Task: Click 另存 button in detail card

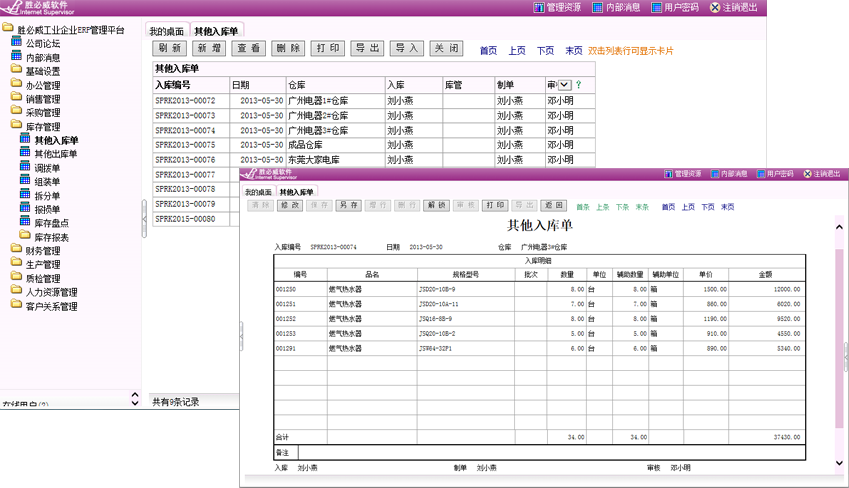Action: pos(348,206)
